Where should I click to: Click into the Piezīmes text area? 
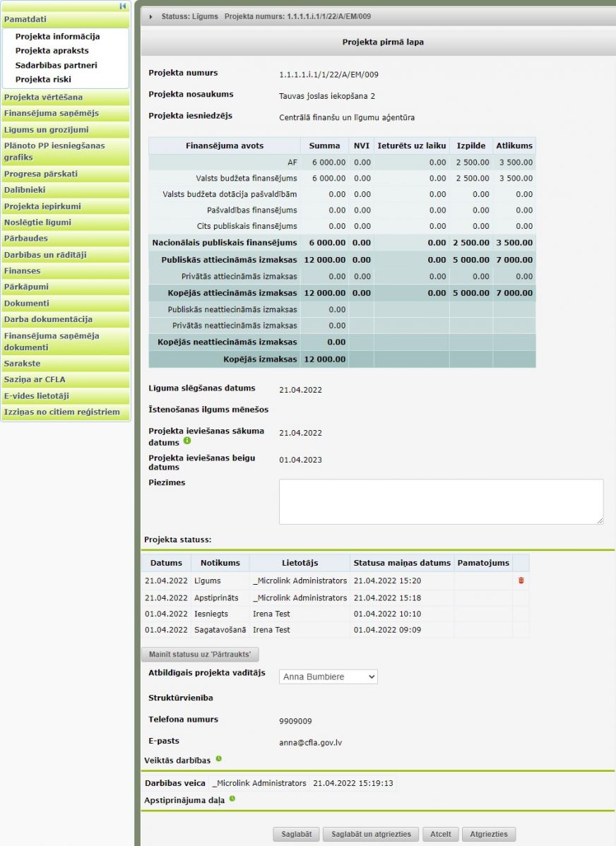coord(441,501)
